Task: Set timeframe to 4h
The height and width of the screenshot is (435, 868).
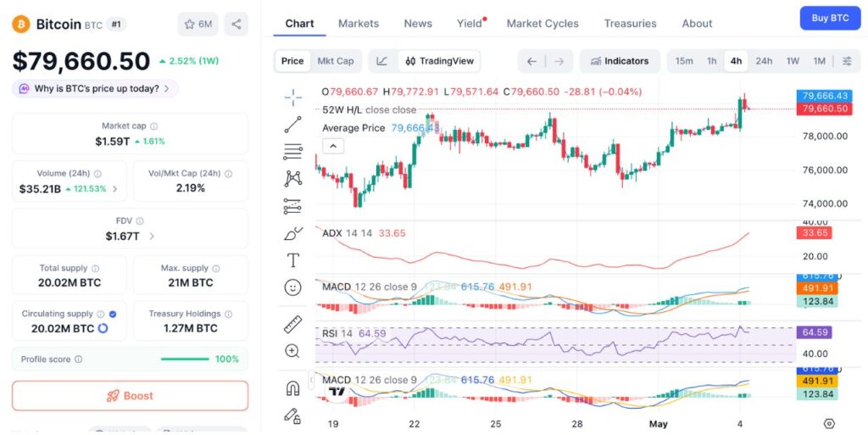Action: tap(737, 61)
